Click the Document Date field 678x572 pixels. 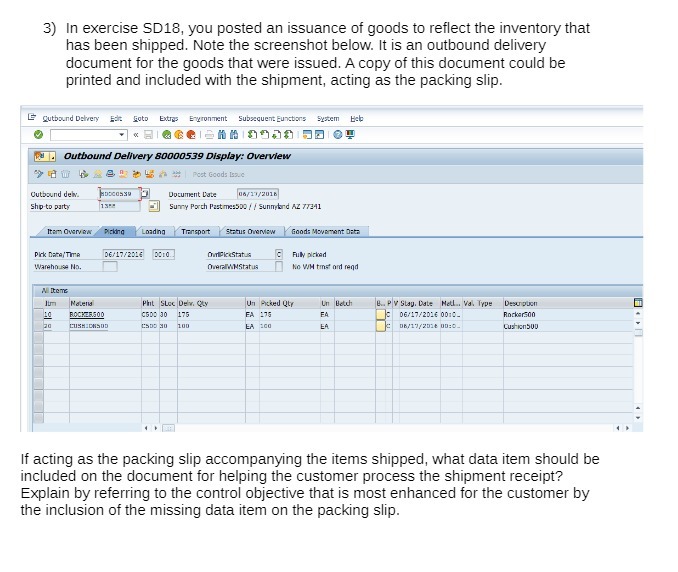coord(258,194)
